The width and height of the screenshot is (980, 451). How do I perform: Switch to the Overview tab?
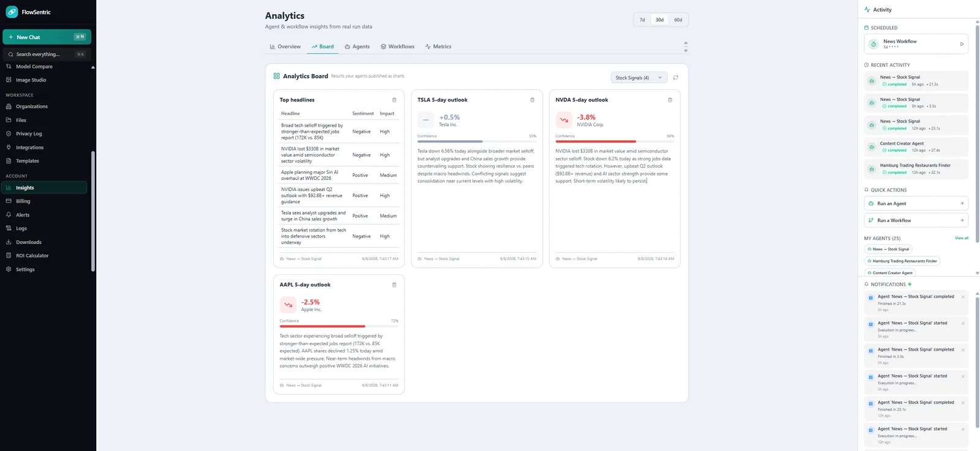(285, 47)
